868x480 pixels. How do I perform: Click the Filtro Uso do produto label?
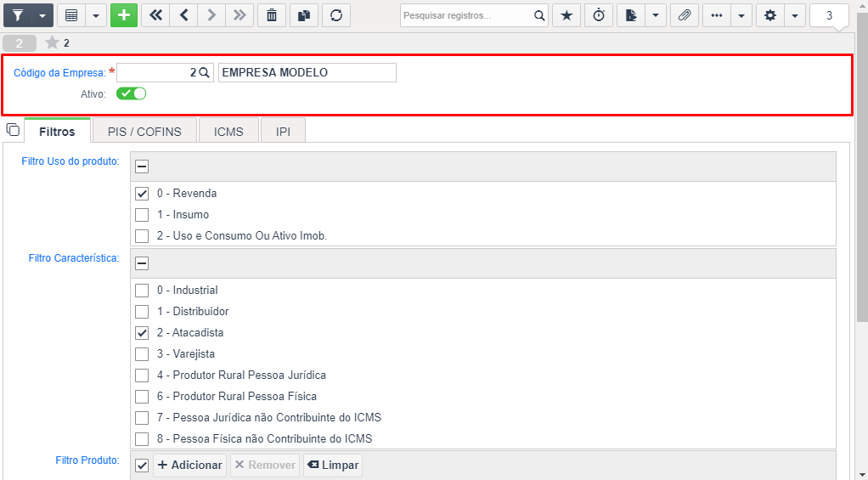point(70,161)
